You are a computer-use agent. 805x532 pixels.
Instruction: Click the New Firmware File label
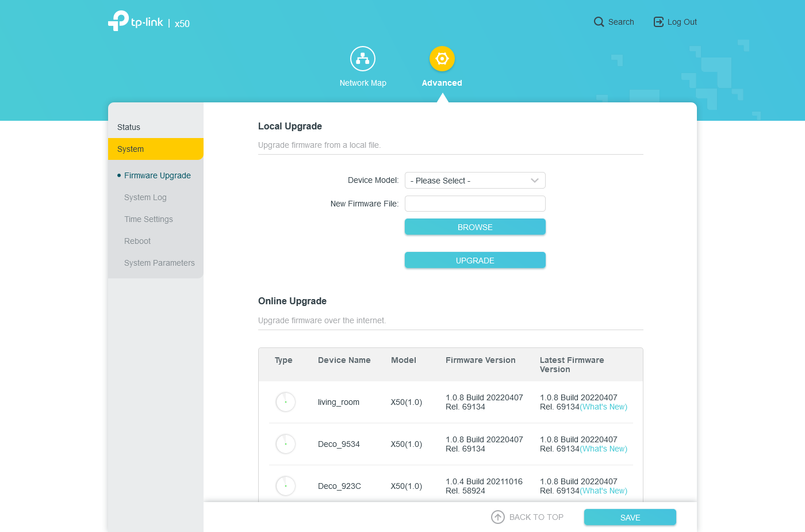[365, 204]
